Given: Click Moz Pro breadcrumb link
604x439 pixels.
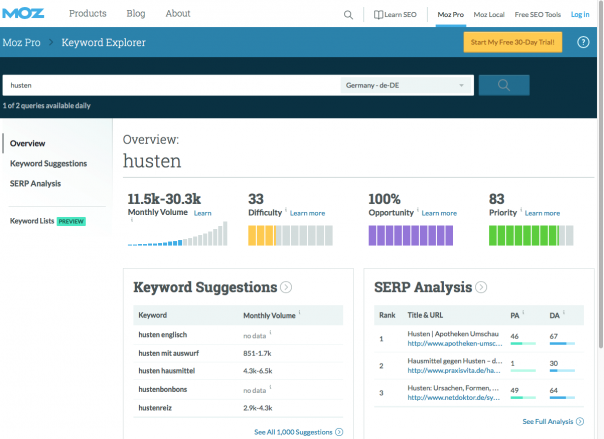Looking at the screenshot, I should pos(22,42).
